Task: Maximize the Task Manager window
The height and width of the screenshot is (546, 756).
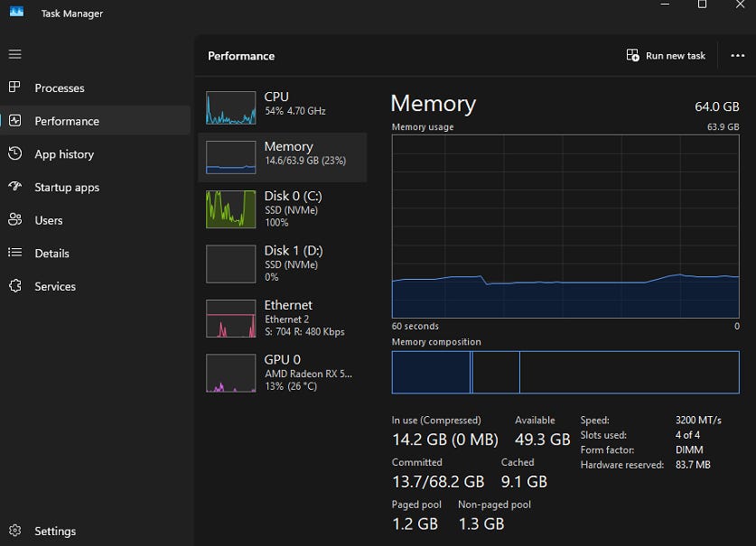Action: (702, 5)
